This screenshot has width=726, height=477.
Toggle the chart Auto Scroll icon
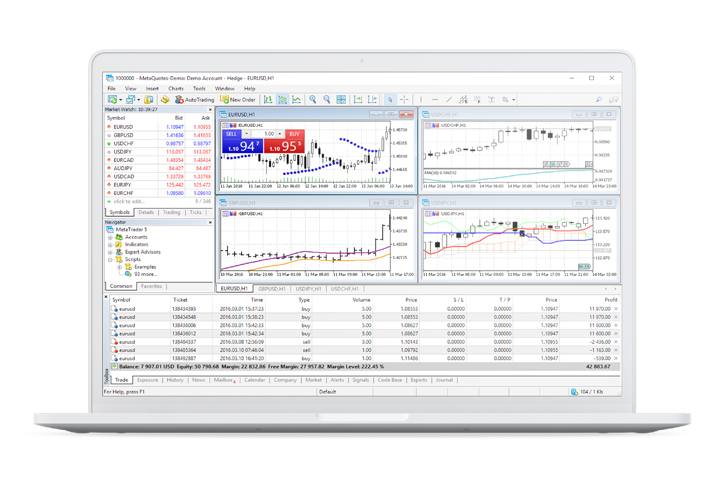click(358, 100)
